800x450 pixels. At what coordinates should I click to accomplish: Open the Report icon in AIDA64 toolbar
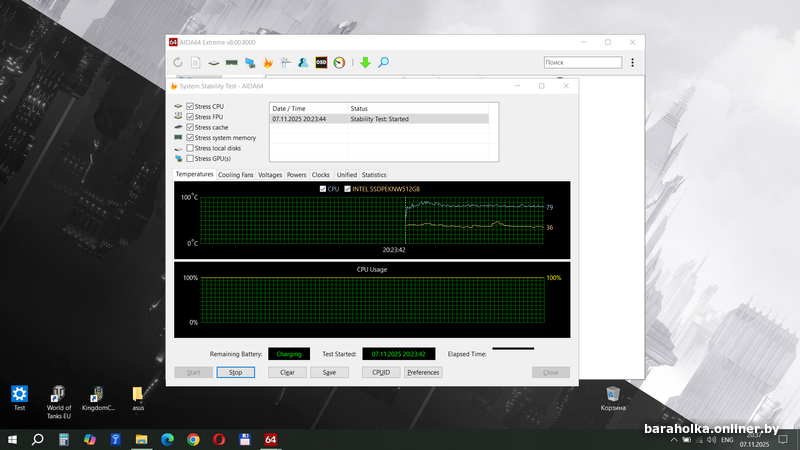click(x=196, y=62)
